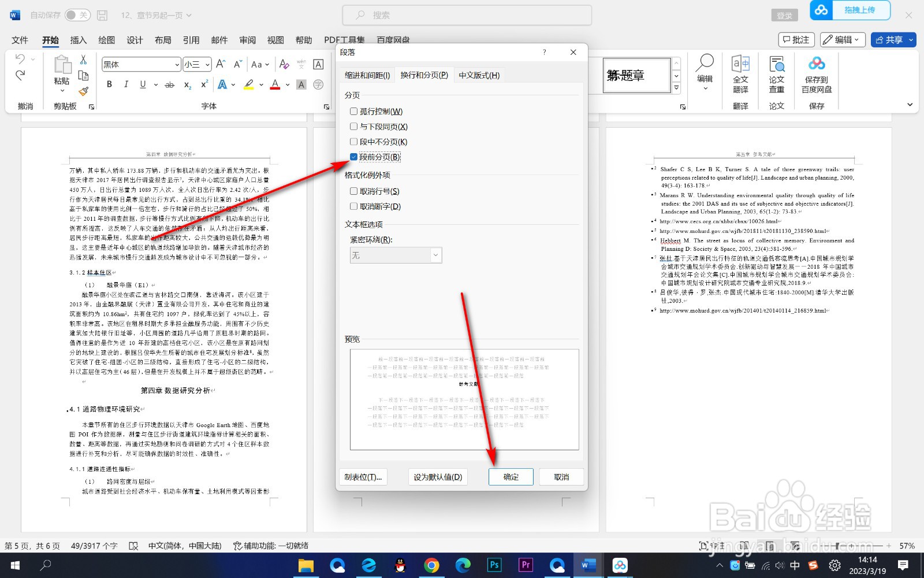This screenshot has width=924, height=578.
Task: Toggle bold formatting in the font group
Action: (109, 84)
